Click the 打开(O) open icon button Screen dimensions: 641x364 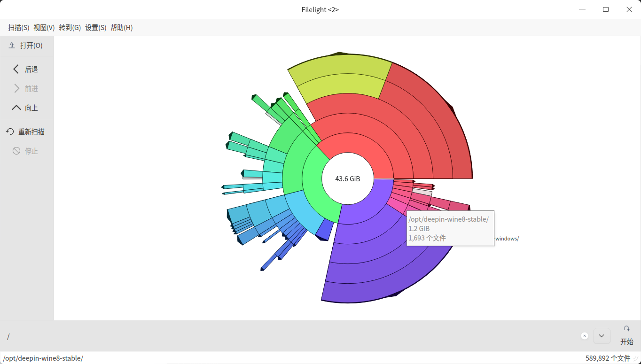[26, 46]
